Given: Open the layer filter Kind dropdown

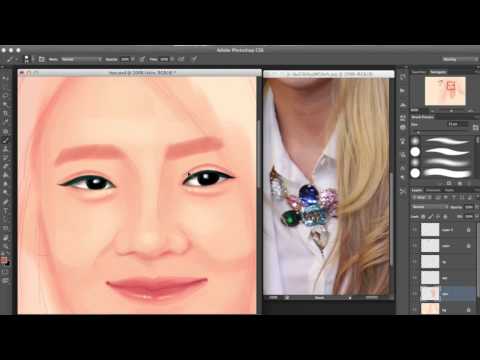Looking at the screenshot, I should (421, 198).
